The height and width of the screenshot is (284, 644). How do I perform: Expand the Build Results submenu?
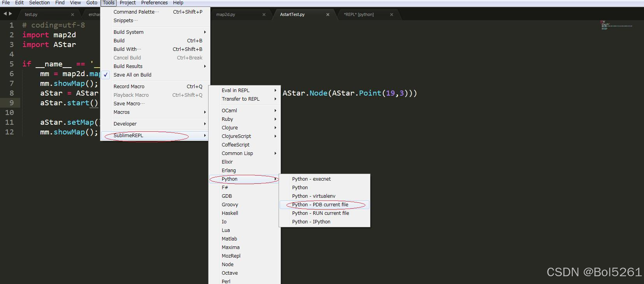click(155, 66)
